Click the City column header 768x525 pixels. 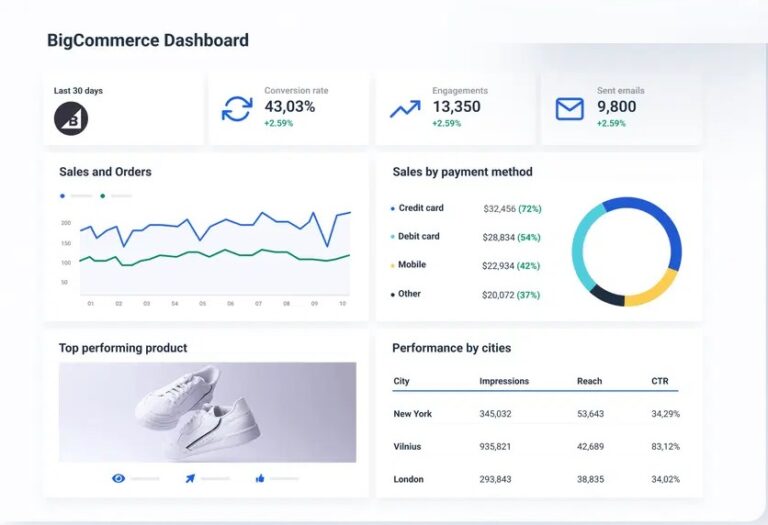coord(402,381)
